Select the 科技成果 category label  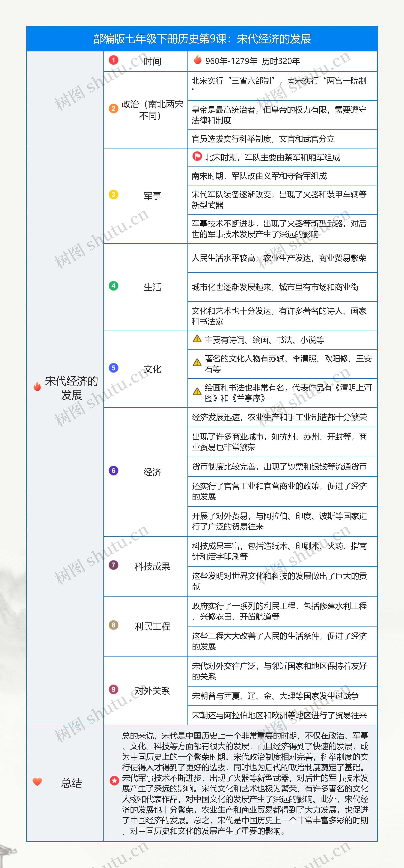tap(152, 566)
